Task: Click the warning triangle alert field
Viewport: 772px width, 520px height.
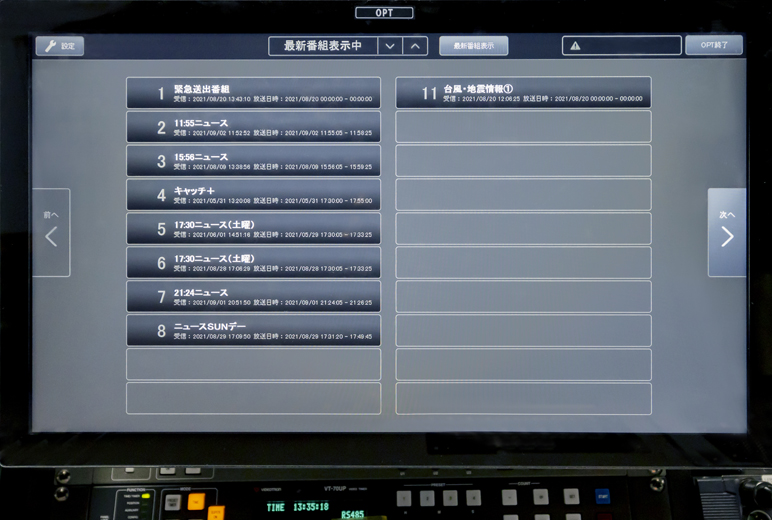Action: point(621,46)
